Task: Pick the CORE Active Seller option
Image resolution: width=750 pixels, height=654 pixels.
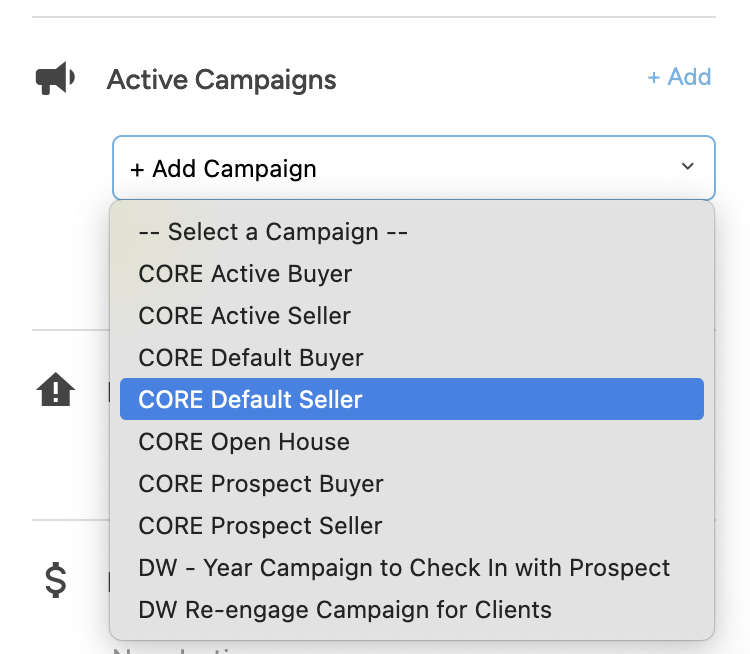Action: pos(245,316)
